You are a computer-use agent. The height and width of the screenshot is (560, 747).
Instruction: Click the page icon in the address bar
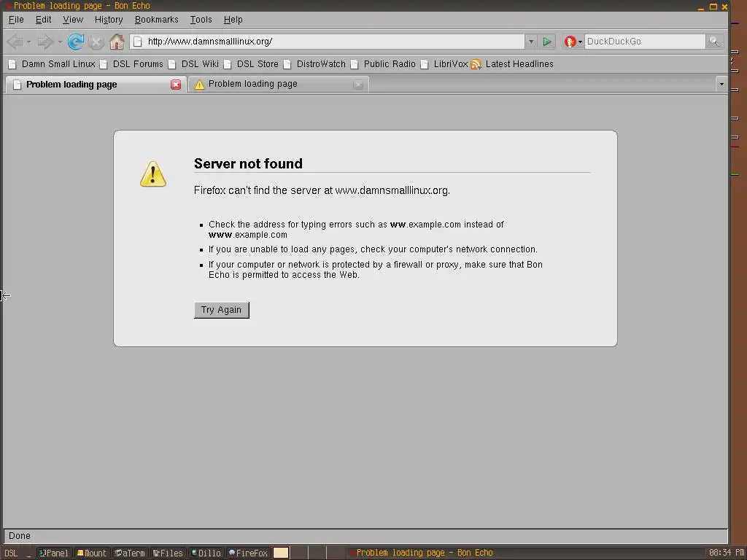point(138,42)
